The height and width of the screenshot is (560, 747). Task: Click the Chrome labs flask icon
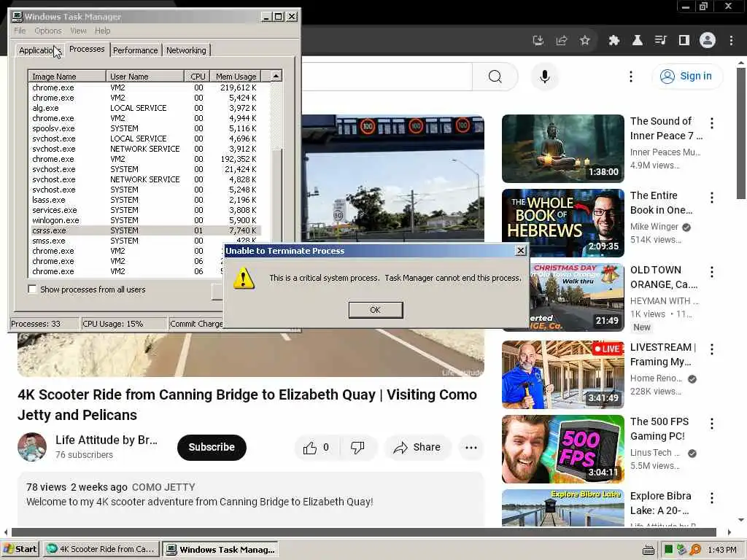point(638,41)
